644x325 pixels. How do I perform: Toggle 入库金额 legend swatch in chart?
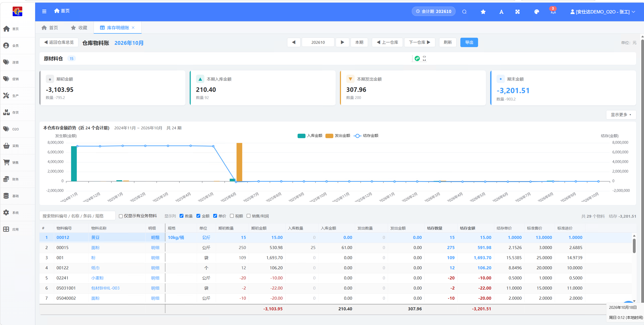point(302,136)
